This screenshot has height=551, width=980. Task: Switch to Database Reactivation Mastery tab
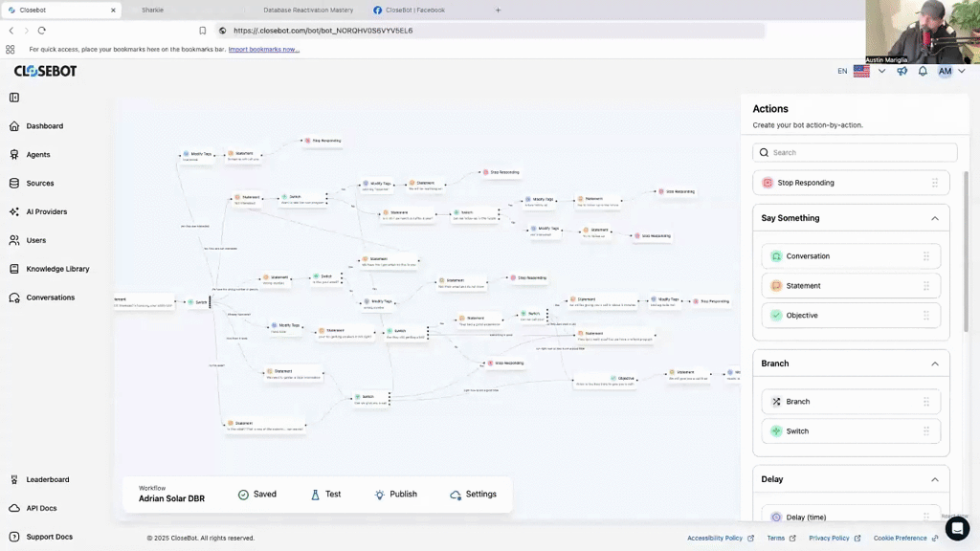click(308, 10)
